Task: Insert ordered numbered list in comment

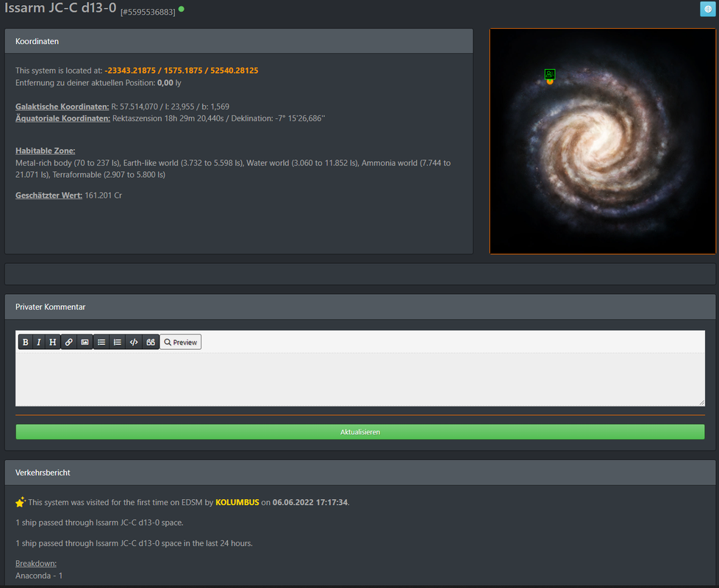Action: click(x=118, y=342)
